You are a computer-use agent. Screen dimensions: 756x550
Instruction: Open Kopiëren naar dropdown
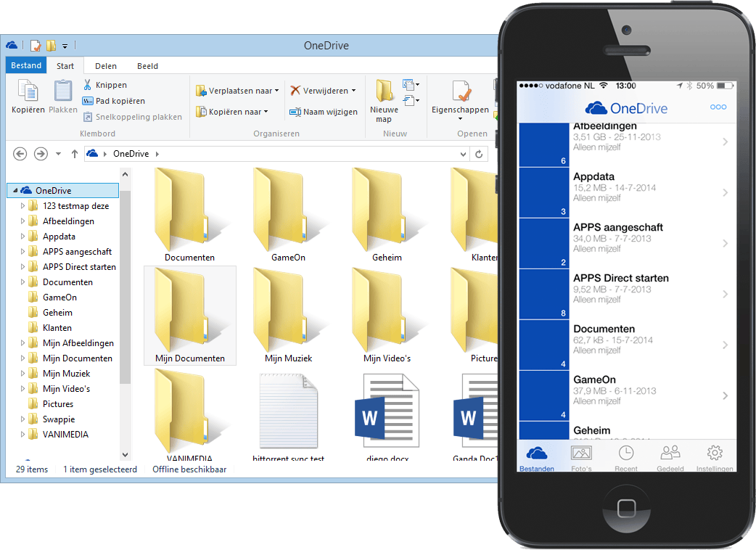232,112
